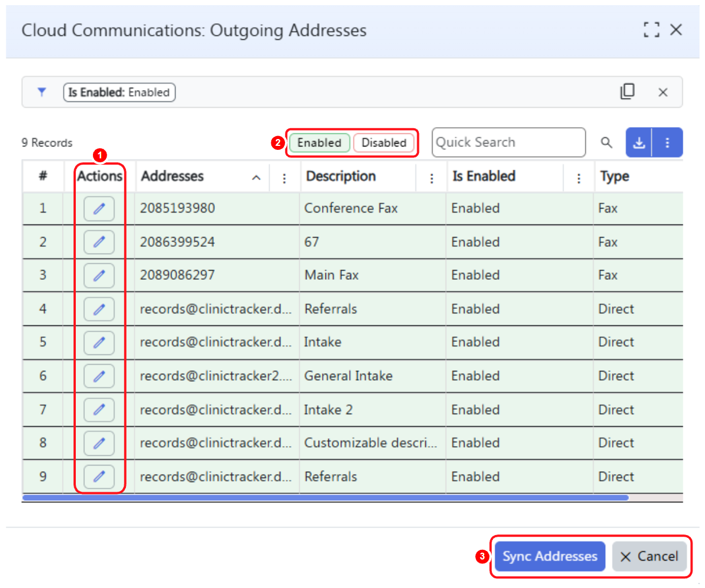This screenshot has width=705, height=588.
Task: Cancel the dialog
Action: [649, 556]
